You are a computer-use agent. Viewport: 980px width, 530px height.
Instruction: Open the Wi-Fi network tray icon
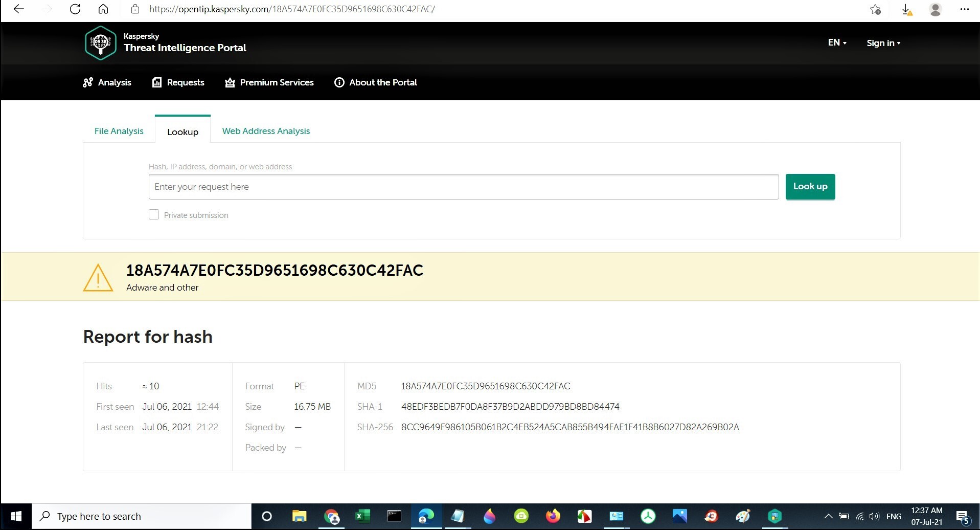(x=860, y=517)
